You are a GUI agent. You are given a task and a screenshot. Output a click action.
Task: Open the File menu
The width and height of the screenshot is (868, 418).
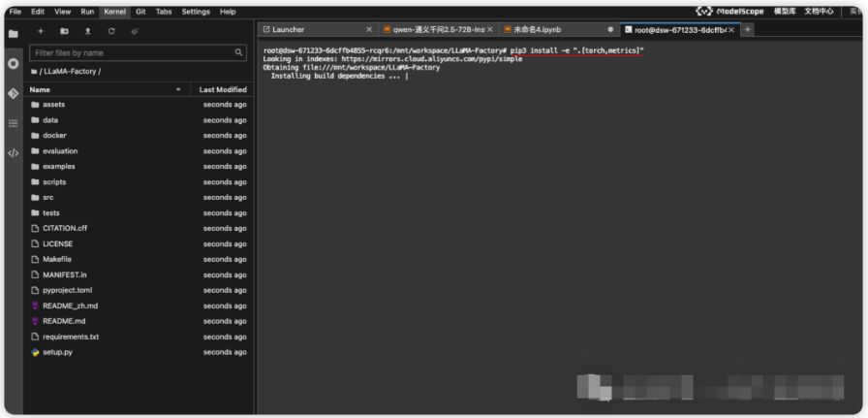click(x=15, y=11)
